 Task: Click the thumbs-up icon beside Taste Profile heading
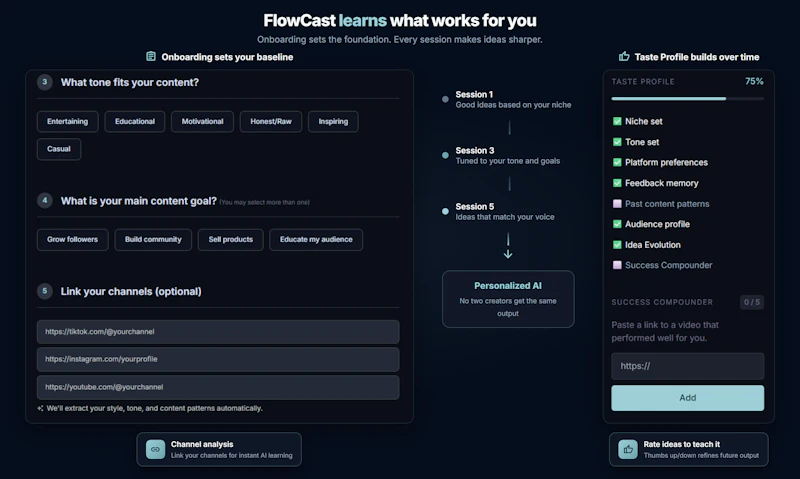(624, 57)
